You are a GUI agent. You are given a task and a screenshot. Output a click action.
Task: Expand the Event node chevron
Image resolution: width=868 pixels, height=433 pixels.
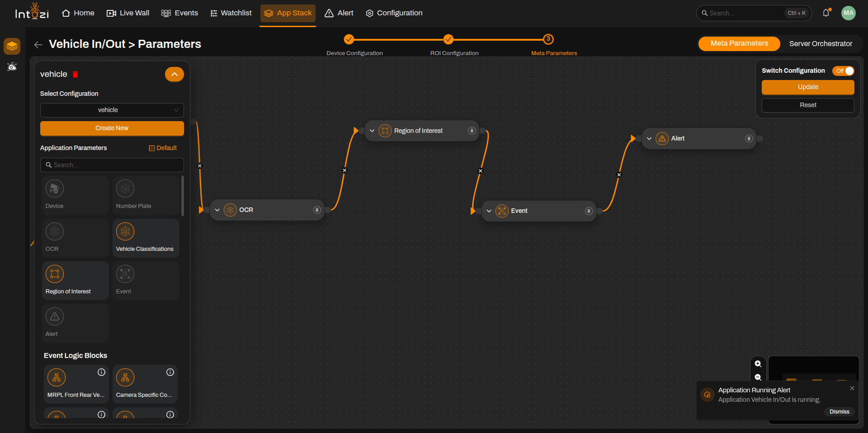(x=489, y=211)
